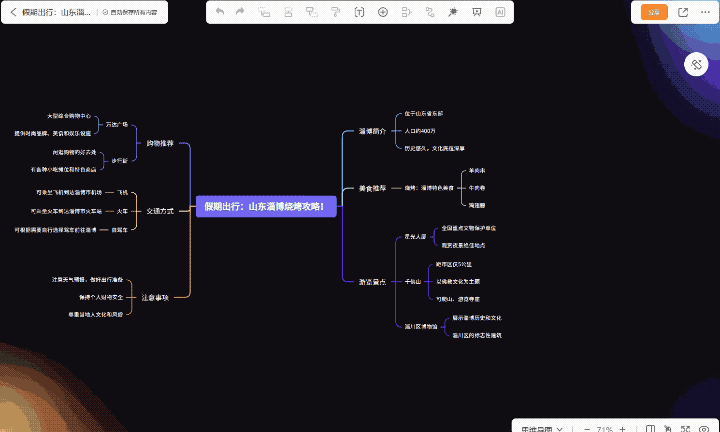Screen dimensions: 720x432
Task: Add a summary bracket to topics
Action: pos(406,12)
